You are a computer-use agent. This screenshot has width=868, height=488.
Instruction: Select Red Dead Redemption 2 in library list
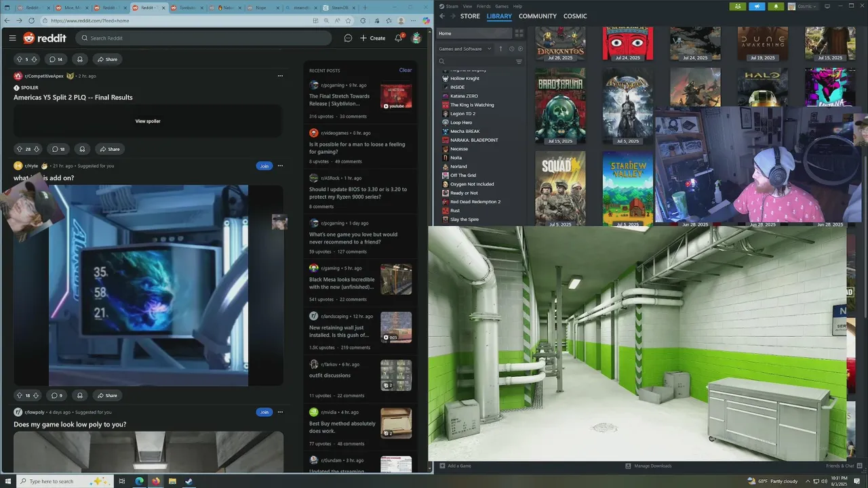tap(475, 202)
